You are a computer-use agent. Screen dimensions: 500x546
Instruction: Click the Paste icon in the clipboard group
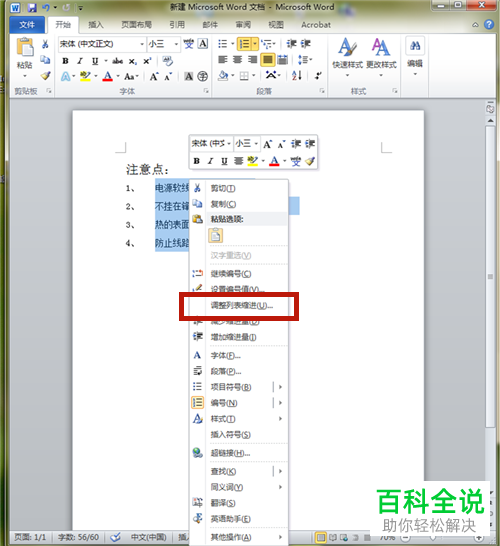tap(25, 47)
